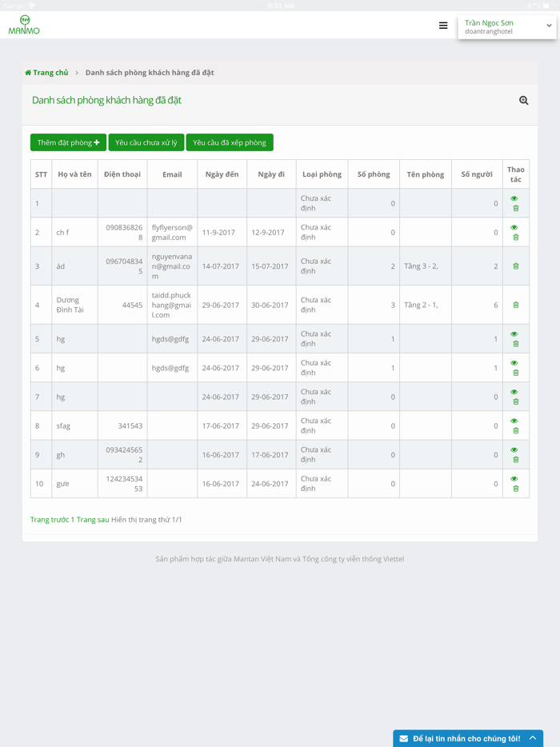
Task: Delete Dương Đình Tài booking
Action: click(x=516, y=305)
